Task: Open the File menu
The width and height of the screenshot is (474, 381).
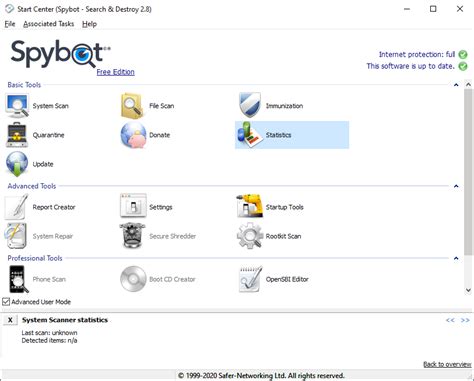Action: tap(10, 24)
